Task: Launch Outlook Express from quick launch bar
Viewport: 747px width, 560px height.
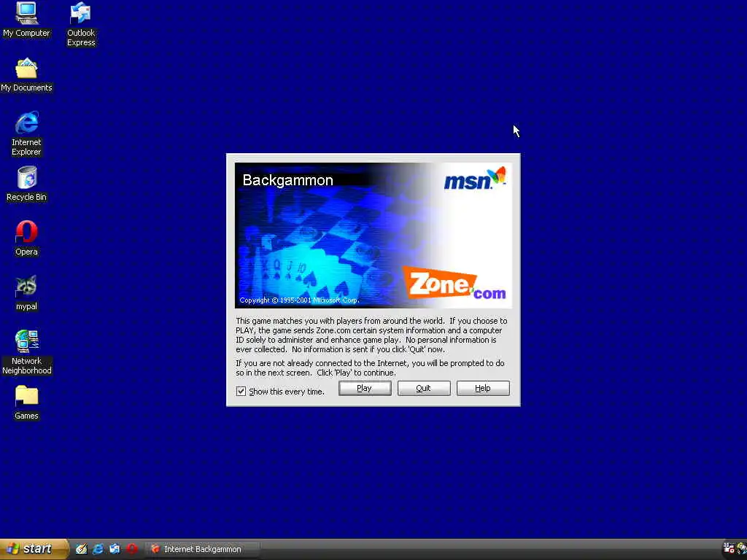Action: tap(115, 549)
